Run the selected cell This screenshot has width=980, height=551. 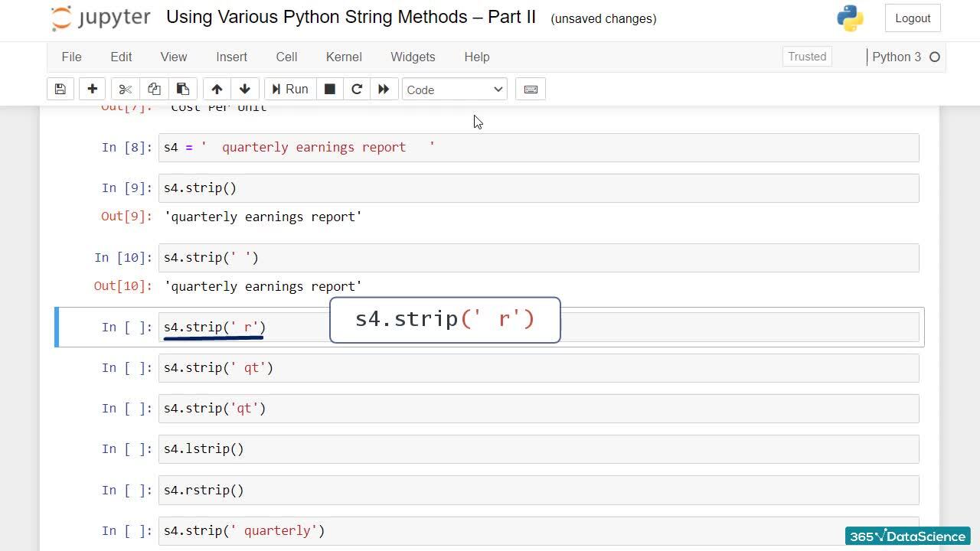tap(290, 90)
